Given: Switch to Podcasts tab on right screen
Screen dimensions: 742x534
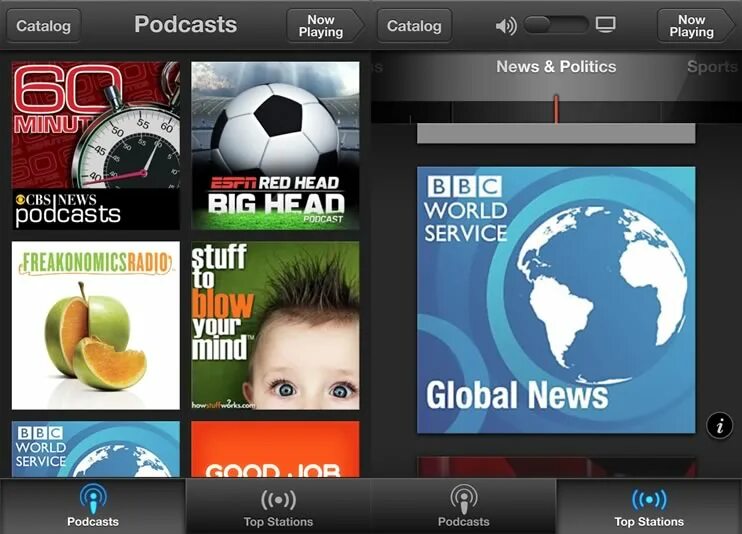Looking at the screenshot, I should click(x=464, y=506).
